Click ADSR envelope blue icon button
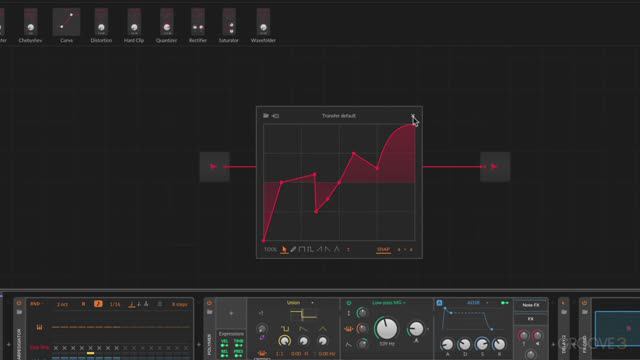Screen dimensions: 640x360 coord(439,303)
